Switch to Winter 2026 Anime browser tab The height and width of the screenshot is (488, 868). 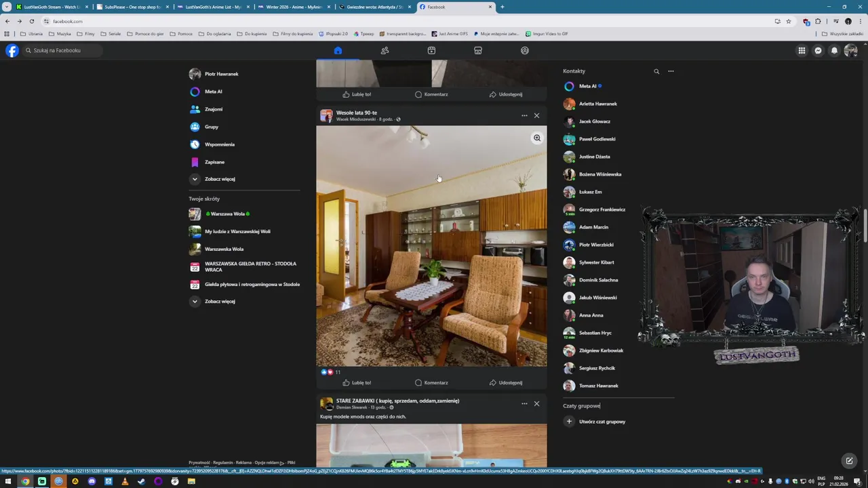tap(294, 7)
